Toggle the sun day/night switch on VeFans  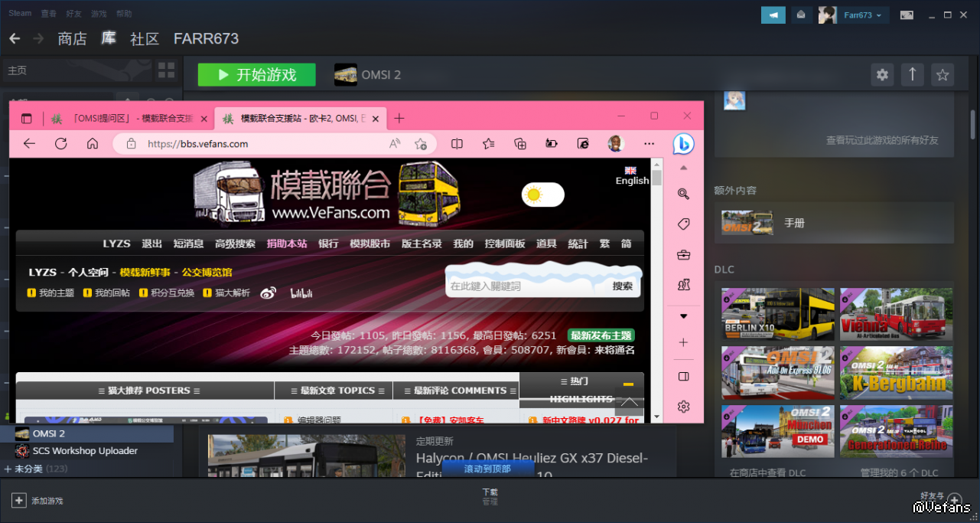coord(542,194)
